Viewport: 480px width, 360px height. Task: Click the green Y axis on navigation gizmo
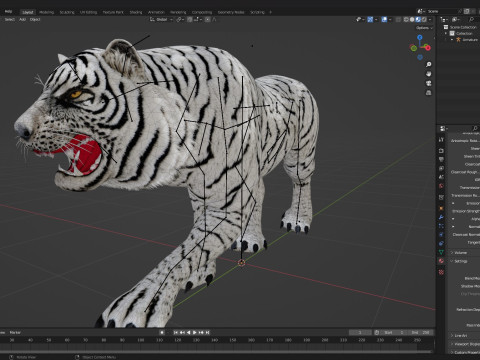413,48
